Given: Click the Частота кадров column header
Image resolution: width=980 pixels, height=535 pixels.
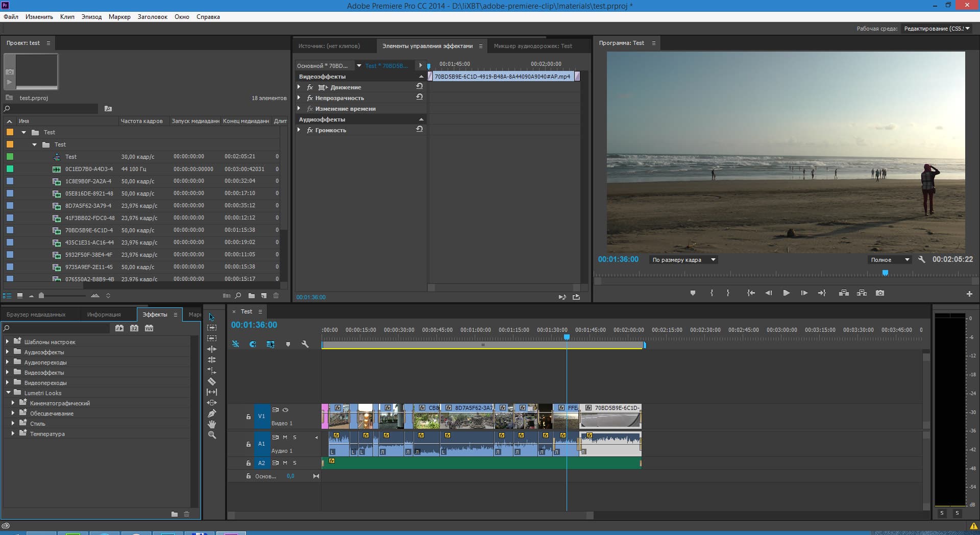Looking at the screenshot, I should pos(141,121).
